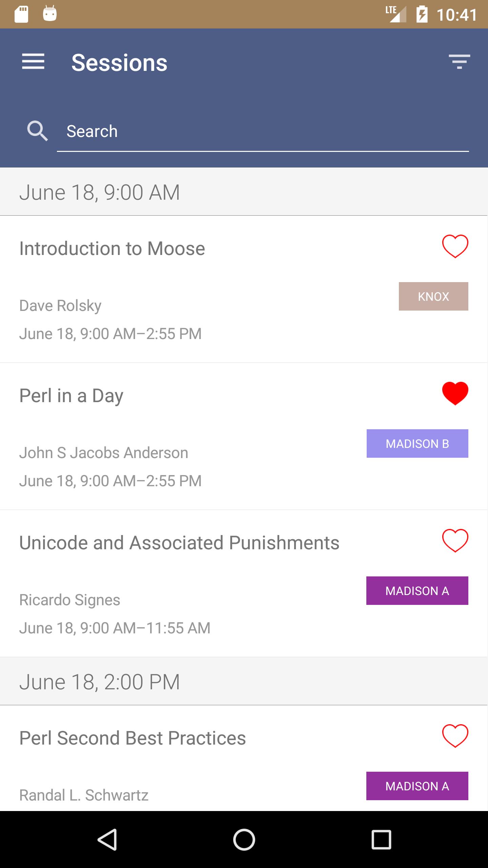
Task: Open Perl Second Best Practices session
Action: [x=133, y=738]
